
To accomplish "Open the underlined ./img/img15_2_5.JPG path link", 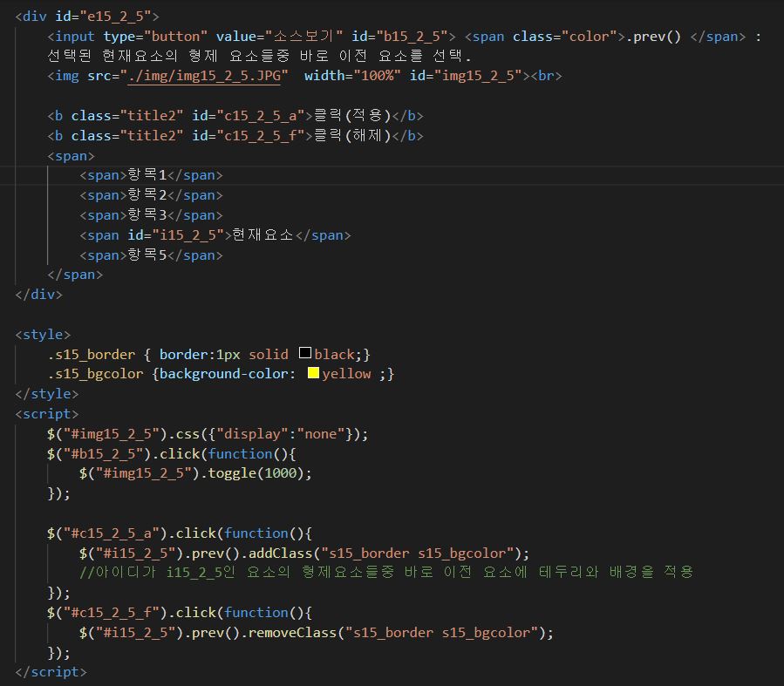I will coord(204,76).
